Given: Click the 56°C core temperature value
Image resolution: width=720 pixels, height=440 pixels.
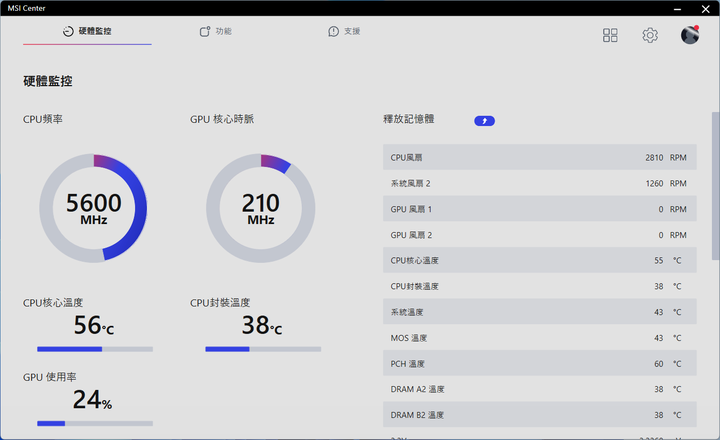Looking at the screenshot, I should 94,325.
